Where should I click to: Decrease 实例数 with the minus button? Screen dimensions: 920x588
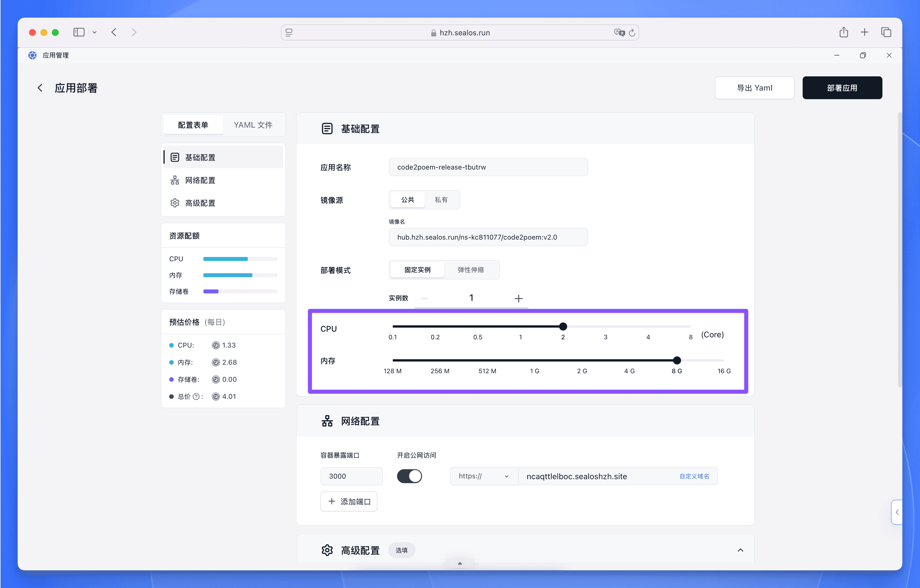[x=424, y=298]
